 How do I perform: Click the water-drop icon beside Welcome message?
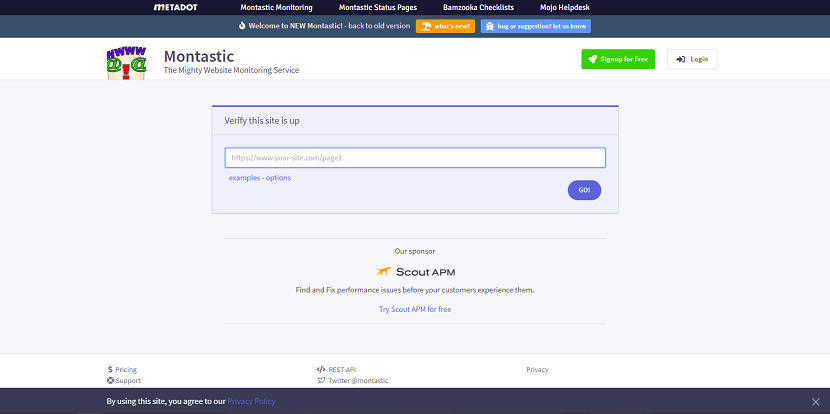[242, 25]
